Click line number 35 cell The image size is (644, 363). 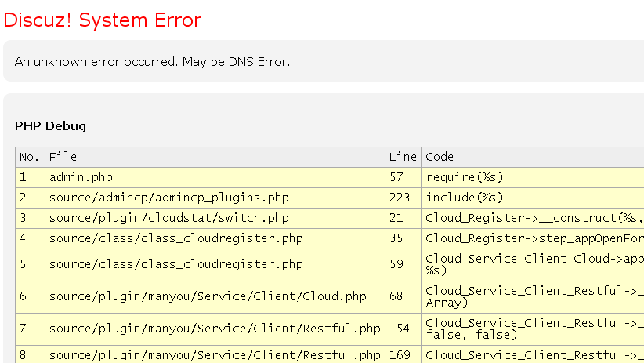tap(403, 238)
